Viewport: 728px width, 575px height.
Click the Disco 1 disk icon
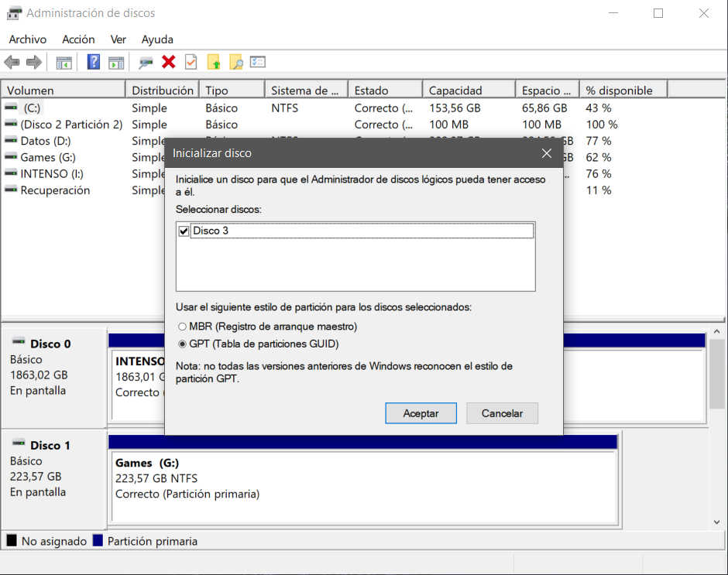point(19,443)
